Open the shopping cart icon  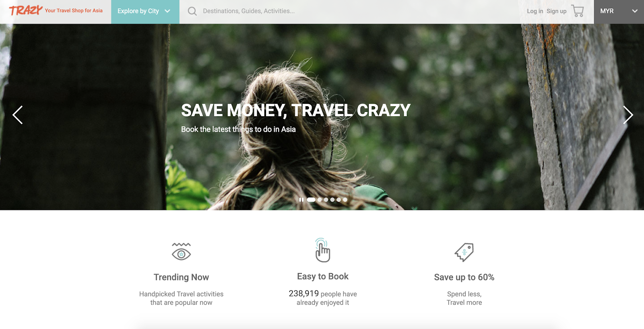click(x=578, y=11)
